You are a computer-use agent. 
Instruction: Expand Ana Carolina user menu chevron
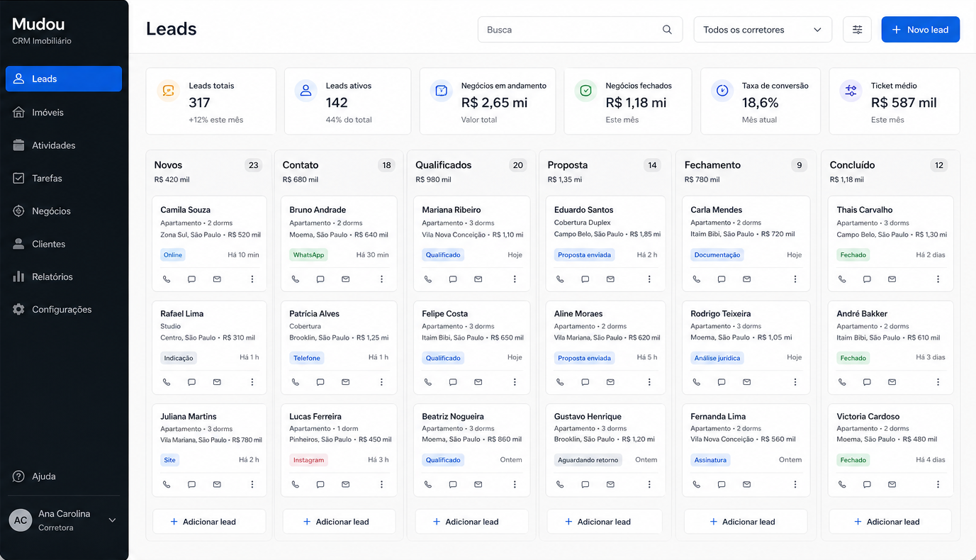[112, 520]
